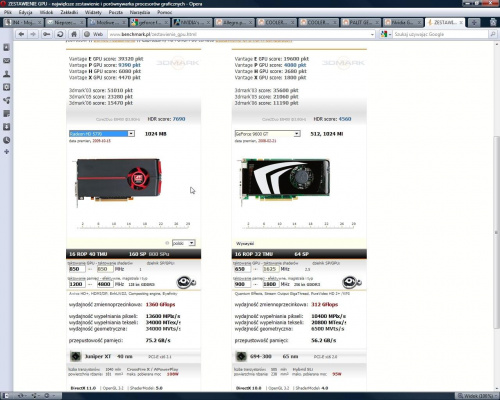
Task: Open the Notes panel in sidebar
Action: pos(6,114)
